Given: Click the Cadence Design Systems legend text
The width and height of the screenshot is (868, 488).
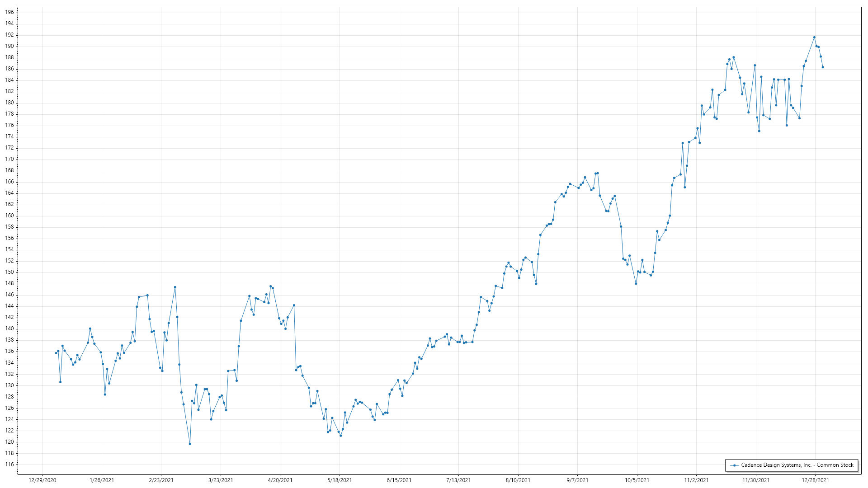Looking at the screenshot, I should coord(797,465).
